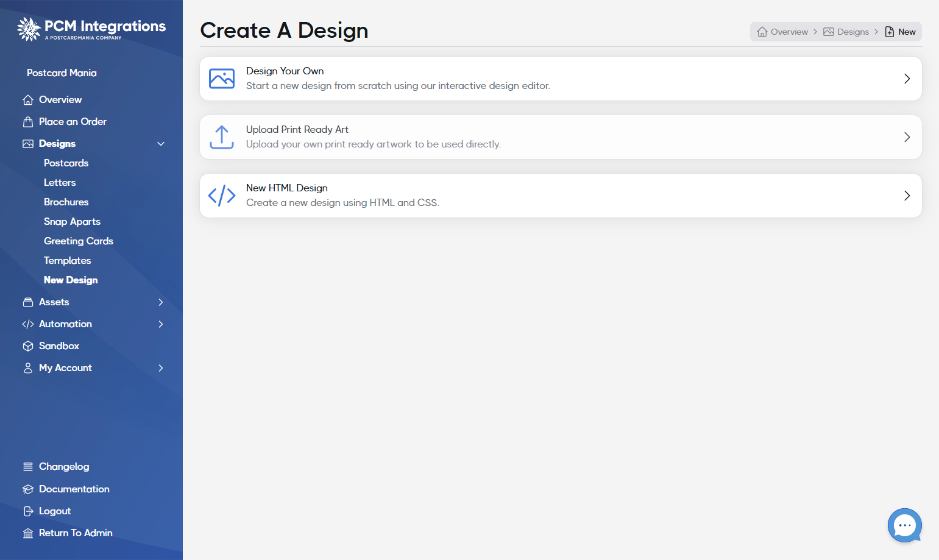Open Snap Aparts in the Designs submenu
This screenshot has height=560, width=939.
pyautogui.click(x=72, y=222)
